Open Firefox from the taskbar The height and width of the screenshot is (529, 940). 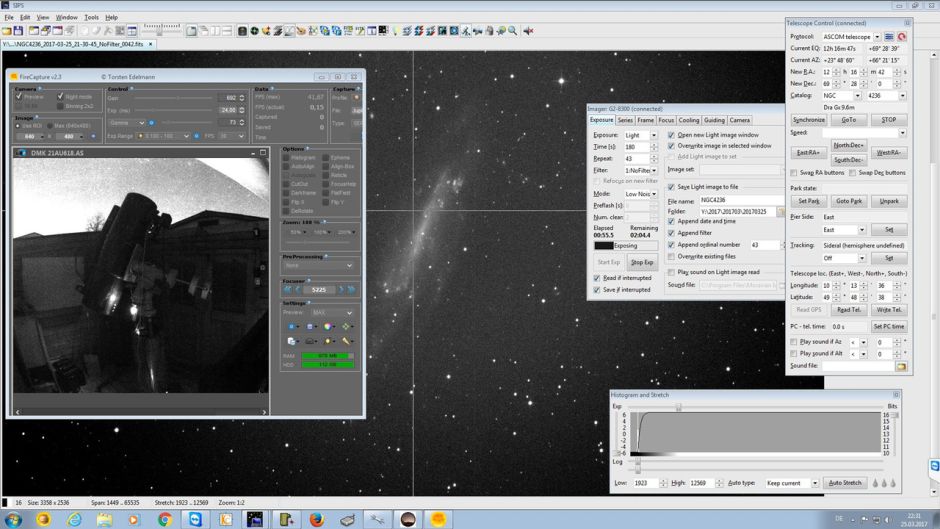(x=316, y=519)
